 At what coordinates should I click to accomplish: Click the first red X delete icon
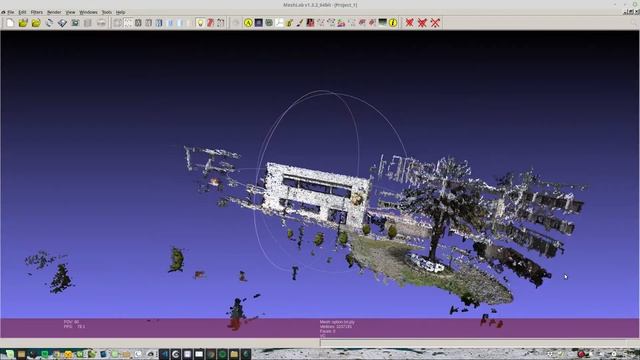[x=409, y=23]
